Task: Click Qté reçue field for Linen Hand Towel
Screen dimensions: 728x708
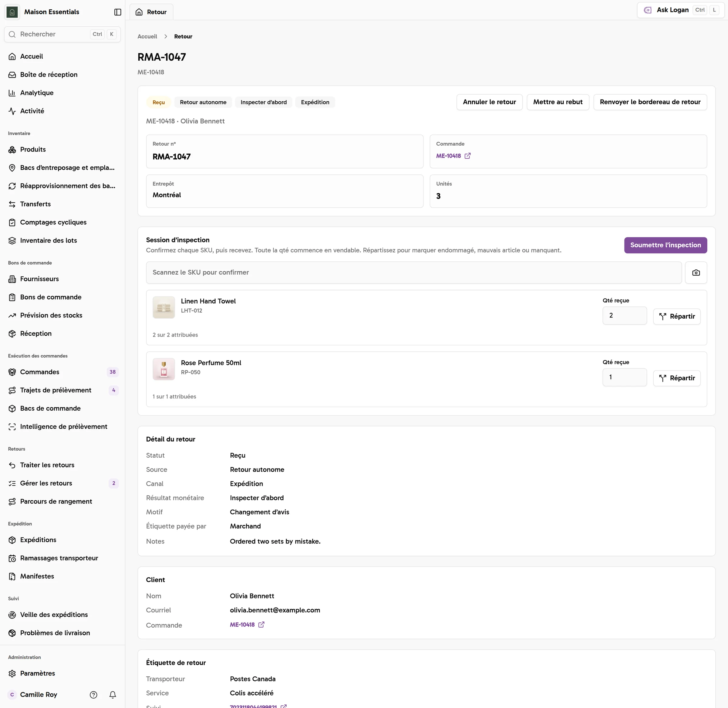Action: [x=624, y=316]
